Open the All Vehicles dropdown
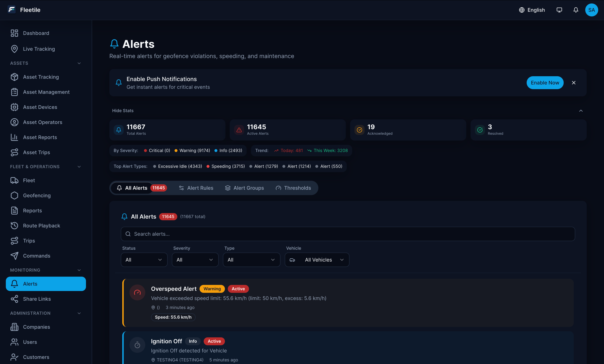 coord(317,260)
